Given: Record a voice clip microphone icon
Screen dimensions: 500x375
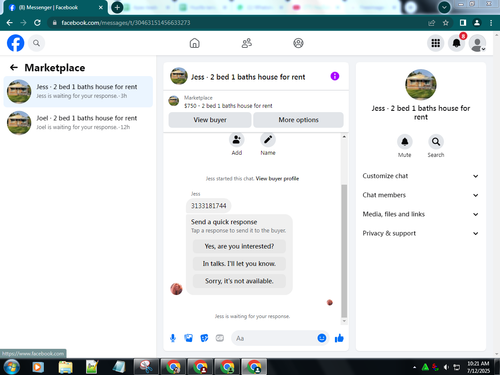Looking at the screenshot, I should click(x=173, y=338).
